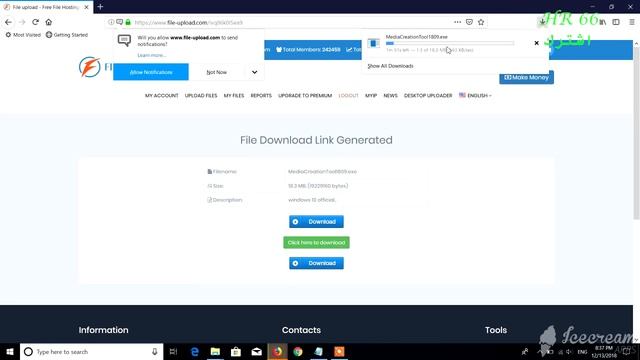Viewport: 640px width, 360px height.
Task: Open the Windows Start menu
Action: [10, 351]
